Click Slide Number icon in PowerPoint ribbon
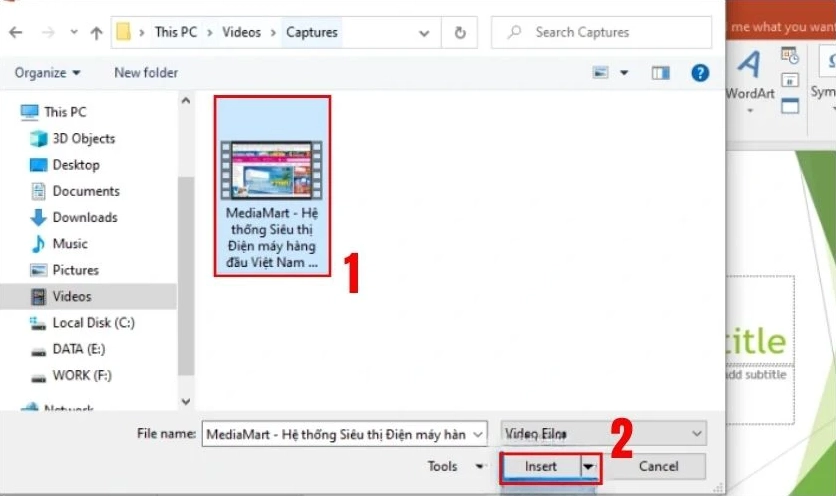This screenshot has height=496, width=836. [790, 81]
